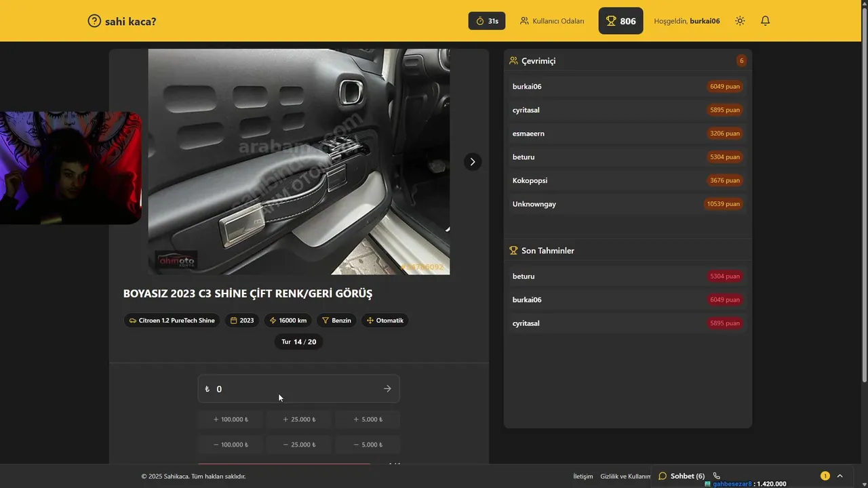Add 5.000 ₺ to guess
Viewport: 868px width, 488px height.
coord(367,420)
